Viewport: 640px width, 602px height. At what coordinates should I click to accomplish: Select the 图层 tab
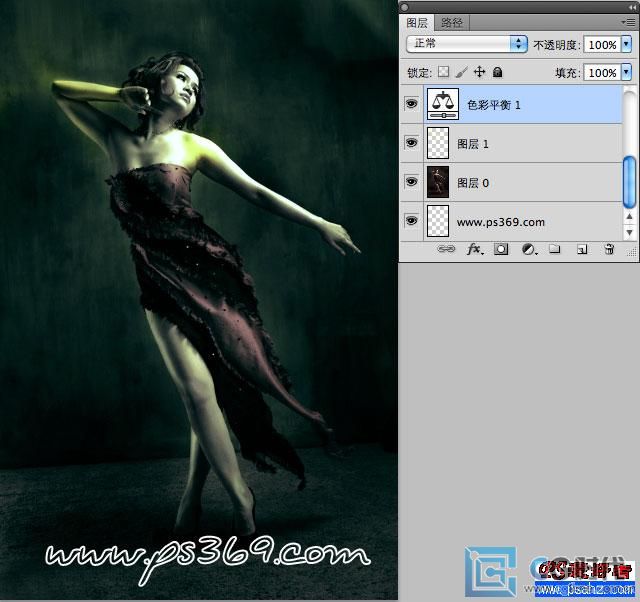tap(417, 22)
